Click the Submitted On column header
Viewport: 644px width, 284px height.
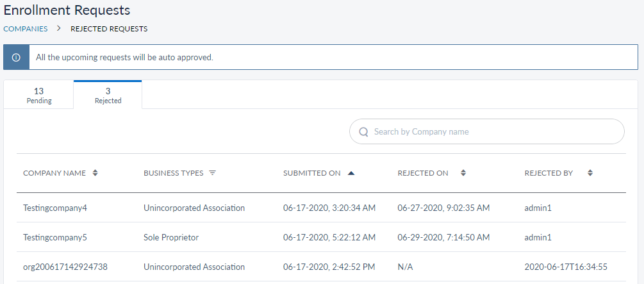coord(311,173)
